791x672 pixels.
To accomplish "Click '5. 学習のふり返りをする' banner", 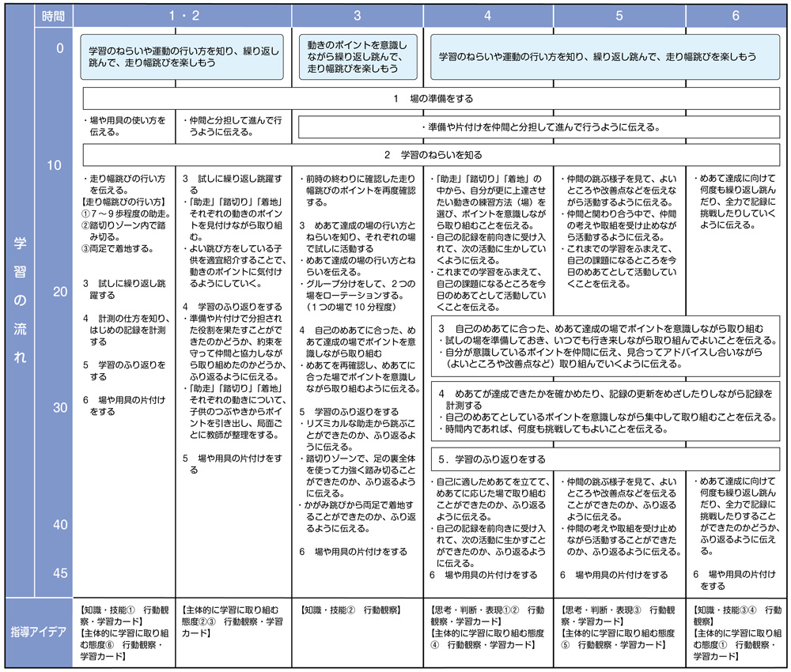I will [x=605, y=459].
